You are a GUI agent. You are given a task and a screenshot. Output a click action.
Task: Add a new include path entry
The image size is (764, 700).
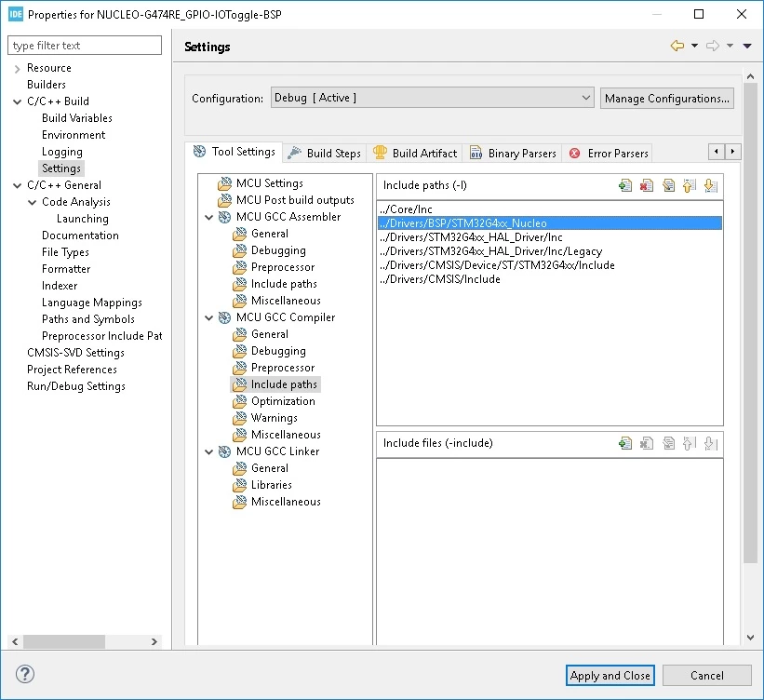(625, 186)
